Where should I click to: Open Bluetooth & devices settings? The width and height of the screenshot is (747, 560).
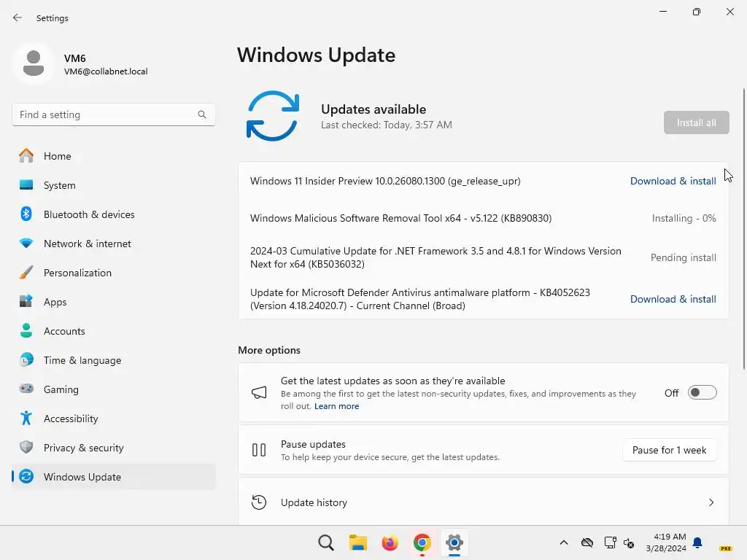coord(113,214)
